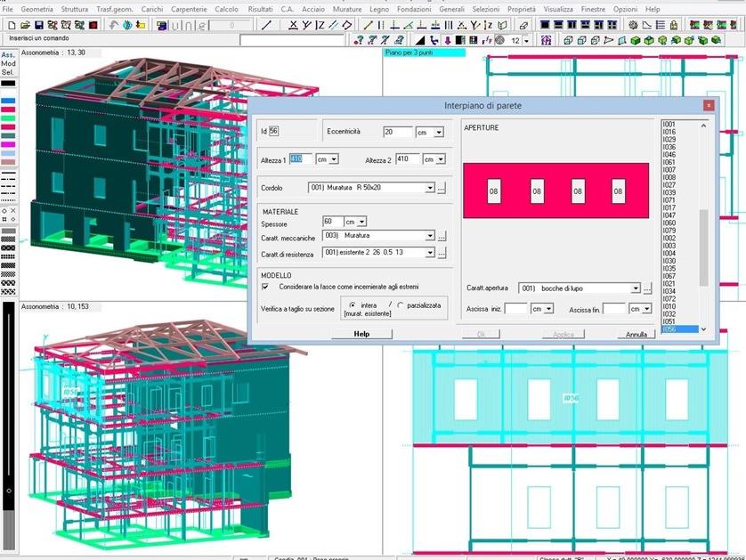
Task: Open the Cordolo dropdown list
Action: [430, 188]
